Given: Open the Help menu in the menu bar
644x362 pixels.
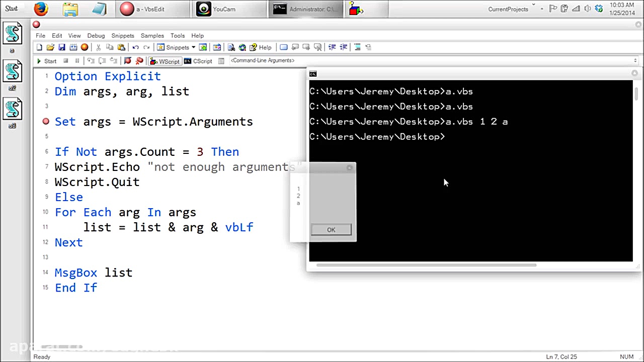Looking at the screenshot, I should [198, 36].
